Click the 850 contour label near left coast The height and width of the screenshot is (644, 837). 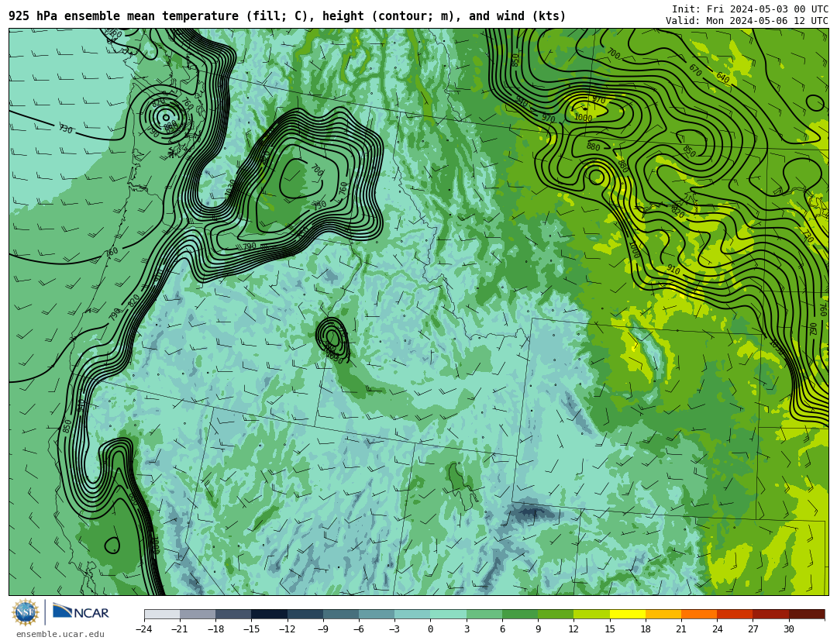(67, 425)
